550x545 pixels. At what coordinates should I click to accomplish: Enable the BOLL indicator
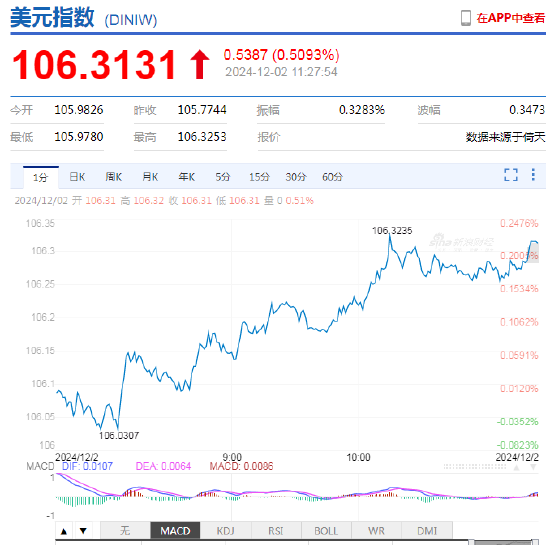(x=326, y=530)
